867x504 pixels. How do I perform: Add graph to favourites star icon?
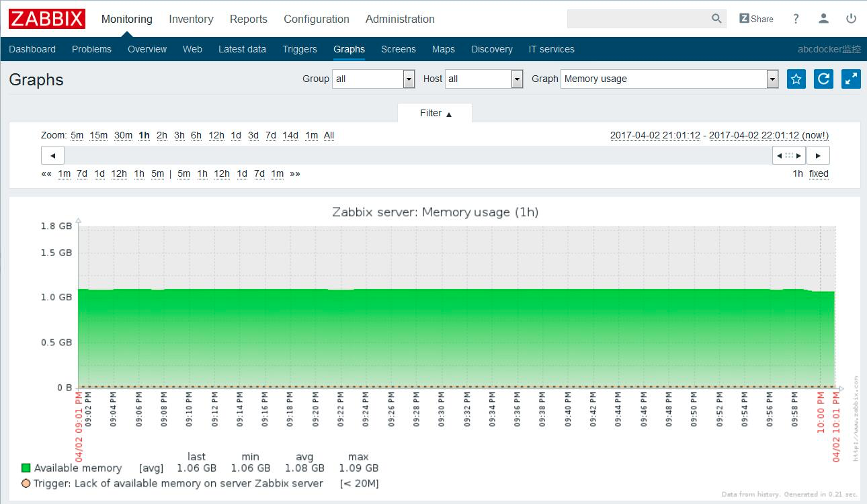click(x=796, y=79)
